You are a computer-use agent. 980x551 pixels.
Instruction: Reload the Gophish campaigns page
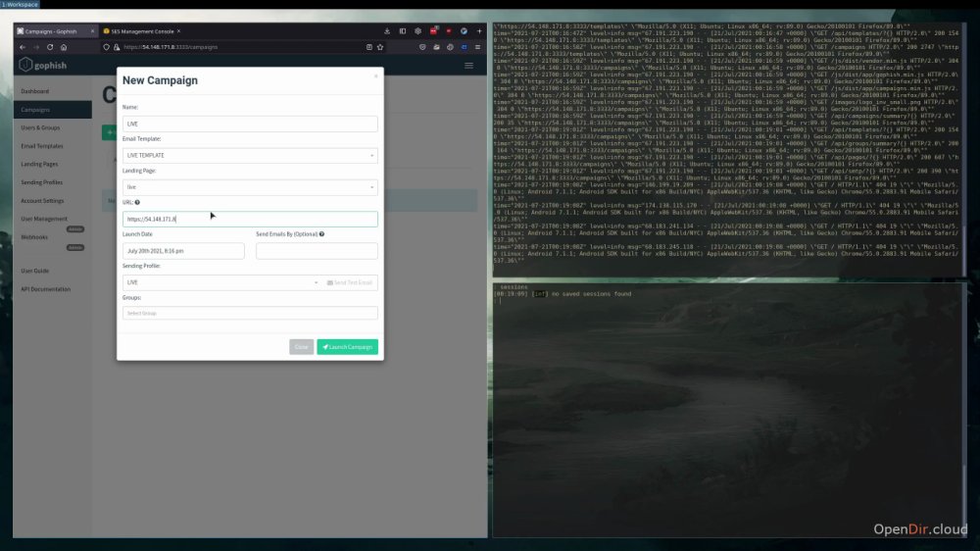50,47
